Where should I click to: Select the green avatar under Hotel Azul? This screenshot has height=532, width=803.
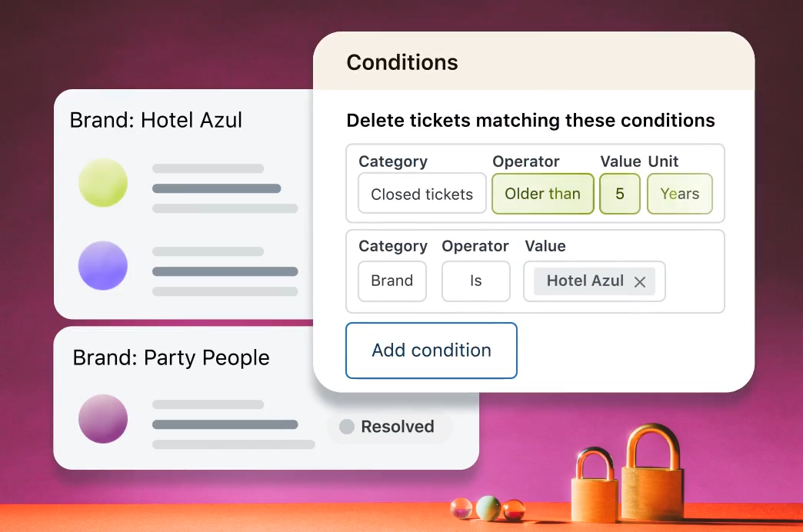(103, 182)
